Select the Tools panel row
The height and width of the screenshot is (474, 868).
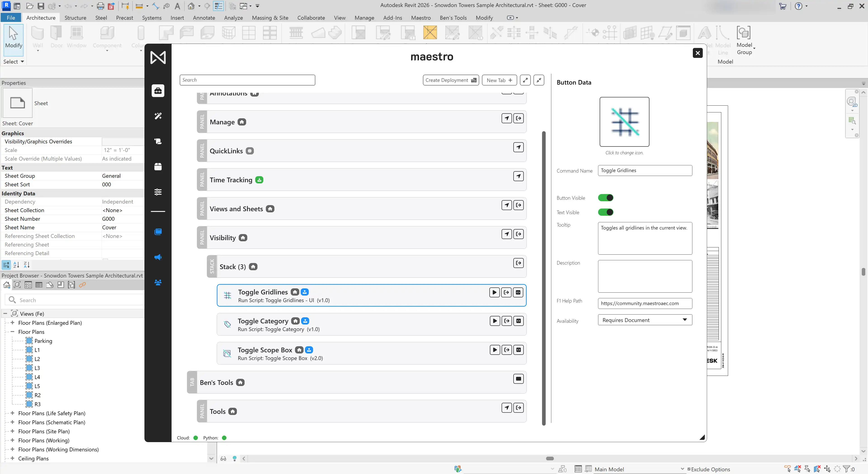coord(362,411)
